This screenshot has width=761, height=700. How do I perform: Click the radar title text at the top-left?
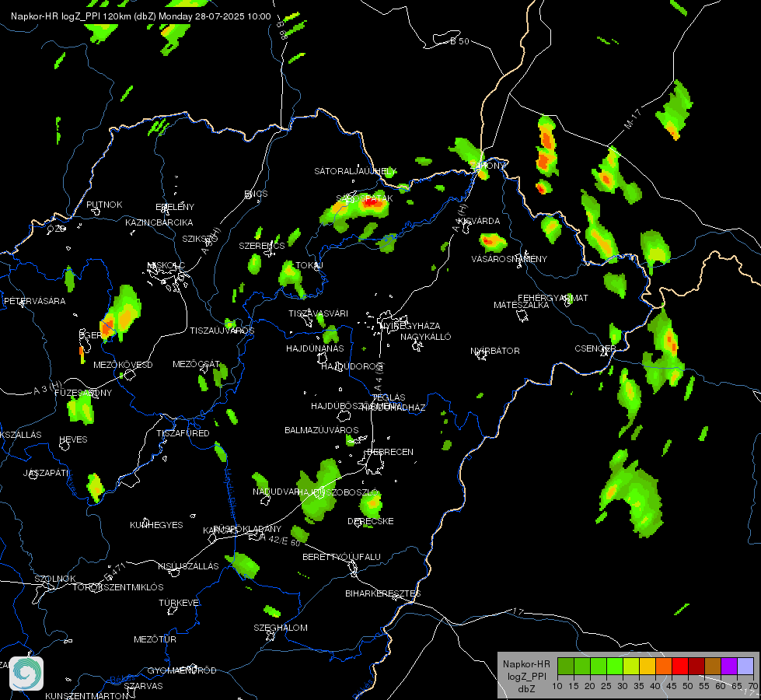pyautogui.click(x=141, y=16)
